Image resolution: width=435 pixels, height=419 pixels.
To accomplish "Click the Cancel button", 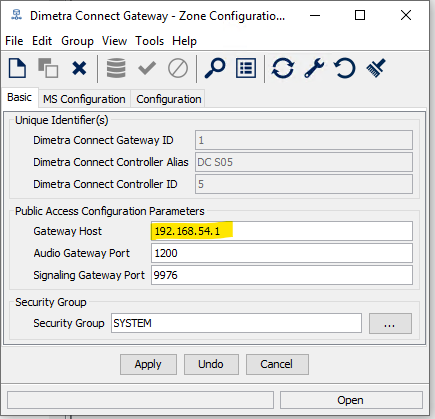I will 277,364.
